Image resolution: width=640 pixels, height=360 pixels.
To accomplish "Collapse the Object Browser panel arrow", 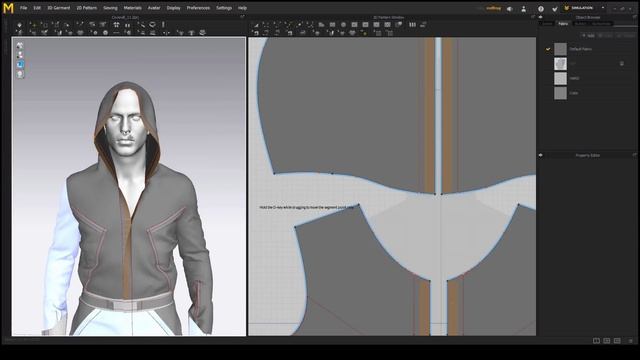I will point(541,18).
